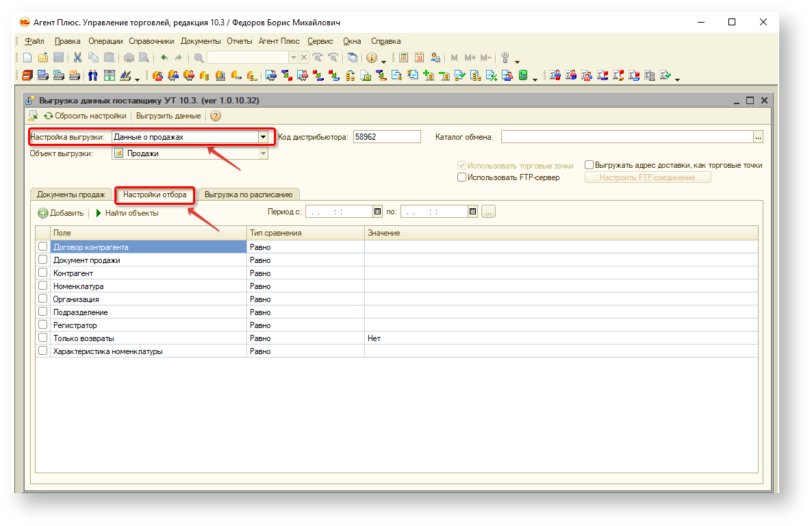Expand the Настройка выгрузки dropdown arrow

pos(263,138)
